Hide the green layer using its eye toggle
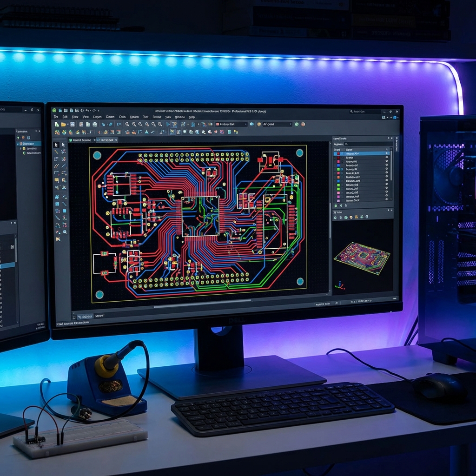The image size is (476, 476). click(x=387, y=169)
